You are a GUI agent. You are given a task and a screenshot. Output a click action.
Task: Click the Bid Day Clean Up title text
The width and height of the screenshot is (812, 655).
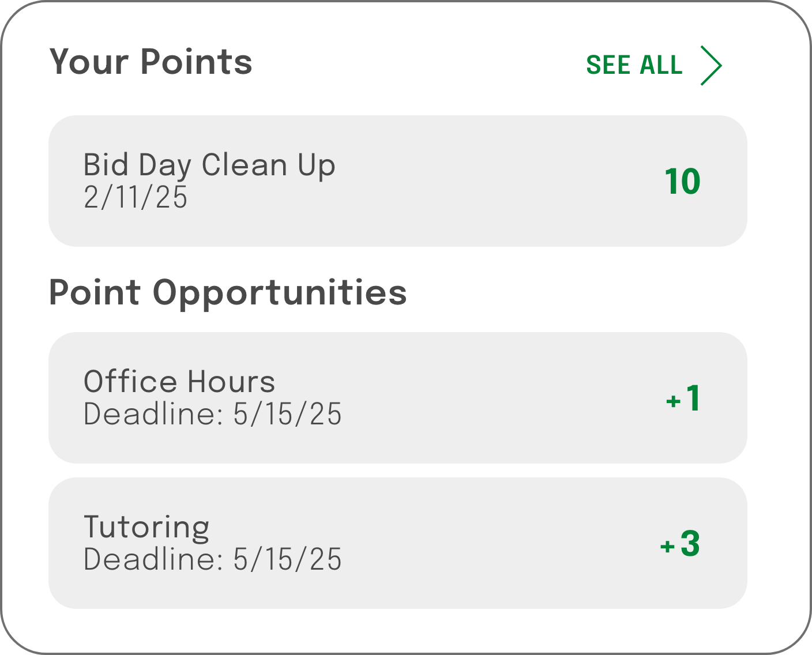tap(209, 165)
